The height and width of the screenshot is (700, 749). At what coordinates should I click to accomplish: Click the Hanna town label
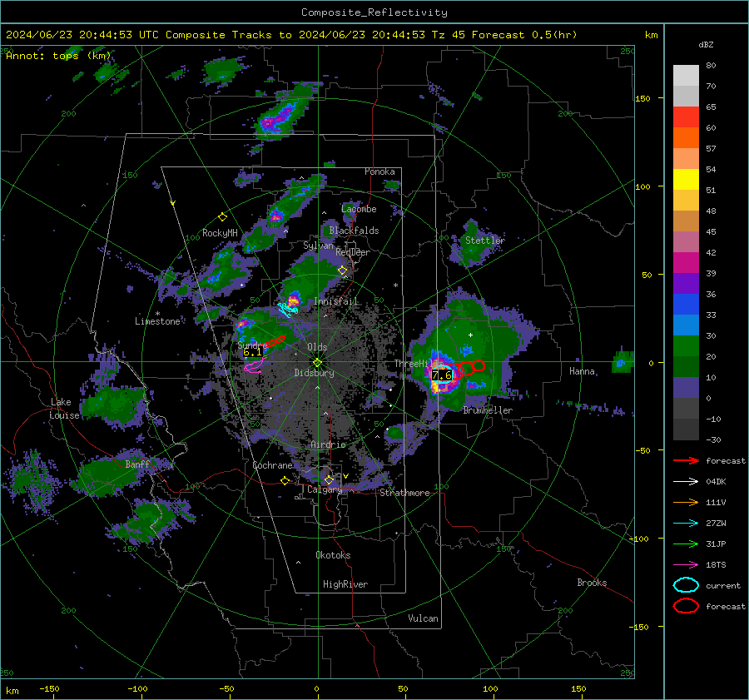(582, 371)
